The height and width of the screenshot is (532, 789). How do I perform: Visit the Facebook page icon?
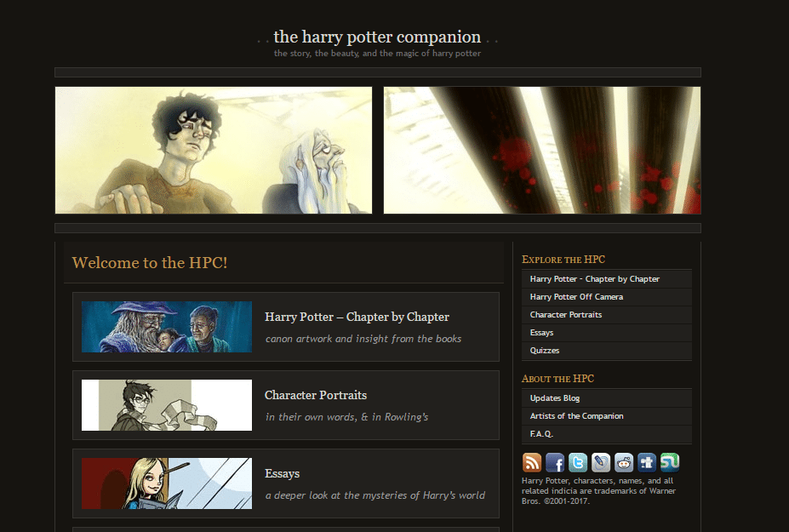tap(555, 462)
